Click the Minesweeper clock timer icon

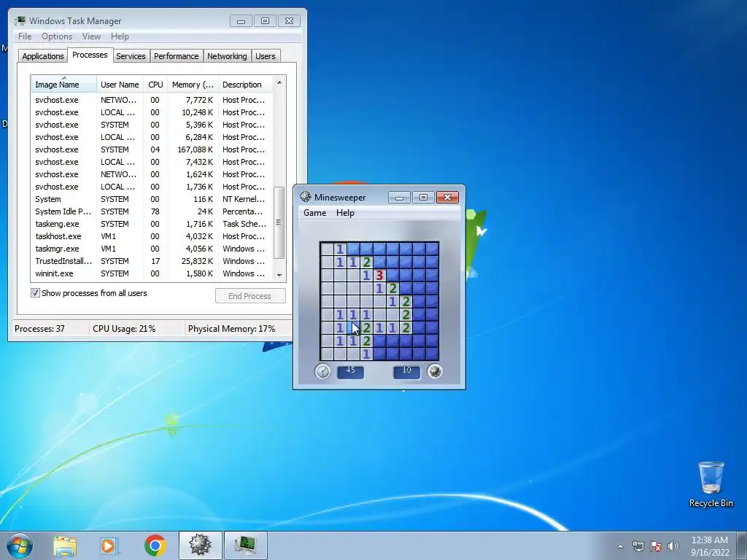point(322,371)
